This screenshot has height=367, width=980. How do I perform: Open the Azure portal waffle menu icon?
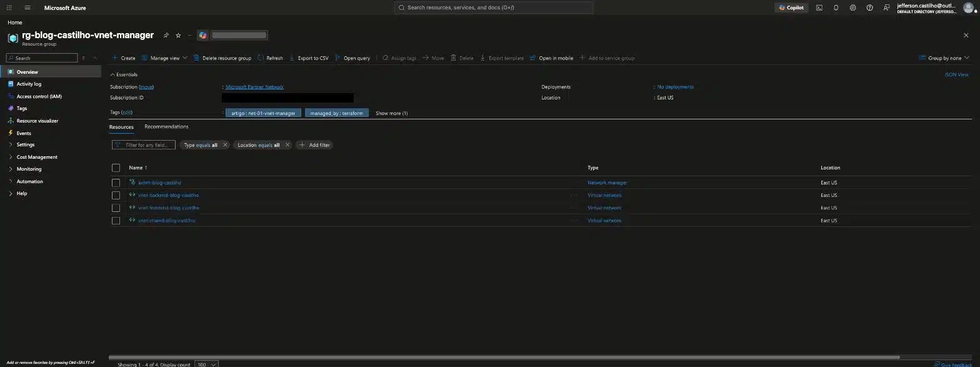click(9, 8)
